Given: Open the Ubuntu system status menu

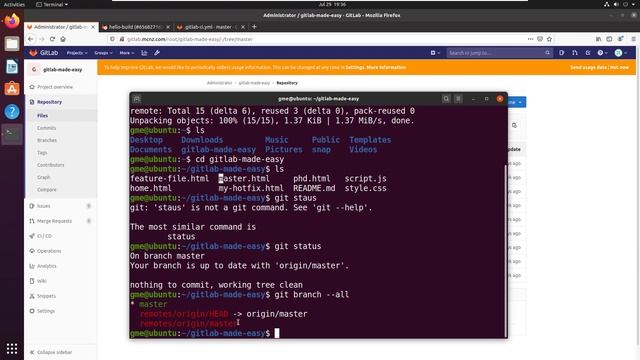Looking at the screenshot, I should [620, 4].
